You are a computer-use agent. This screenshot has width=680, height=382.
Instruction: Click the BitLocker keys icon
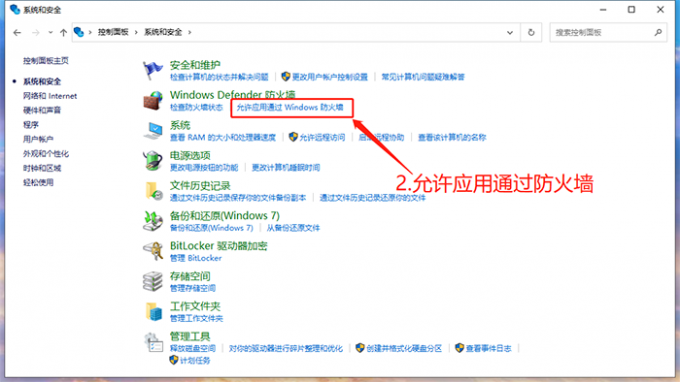153,251
